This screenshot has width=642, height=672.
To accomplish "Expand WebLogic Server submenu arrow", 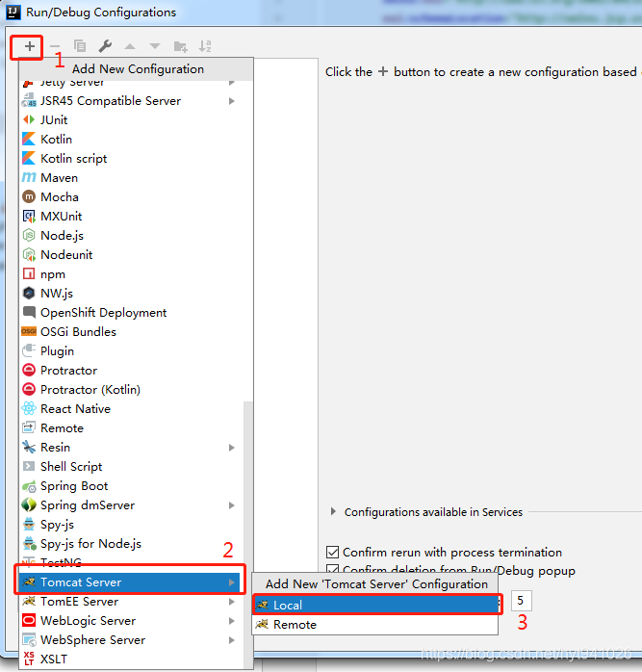I will click(232, 621).
